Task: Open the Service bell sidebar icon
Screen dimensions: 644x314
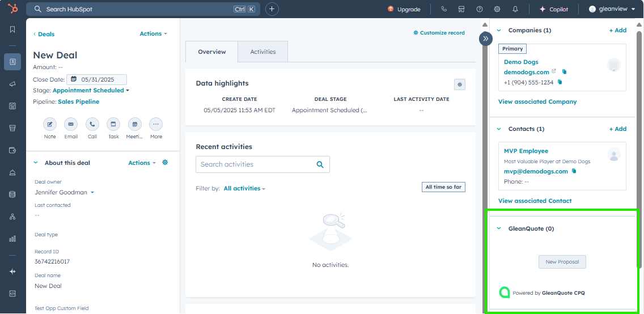Action: [x=12, y=172]
